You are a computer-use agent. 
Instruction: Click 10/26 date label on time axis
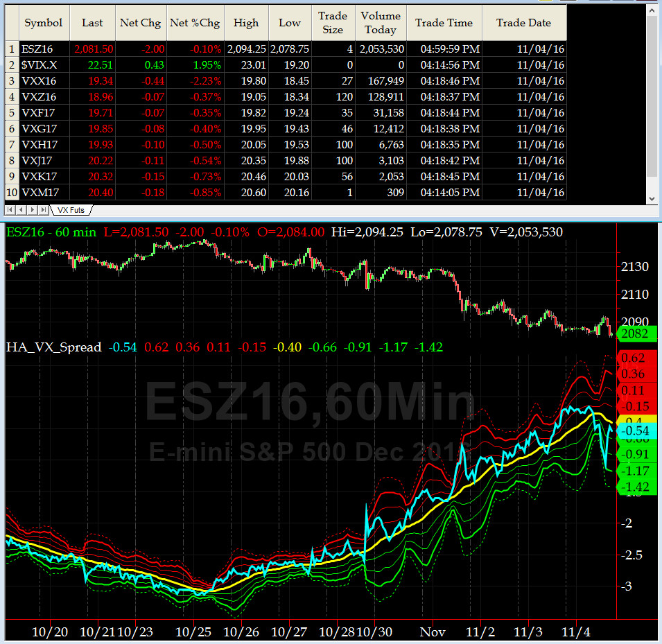(x=241, y=632)
